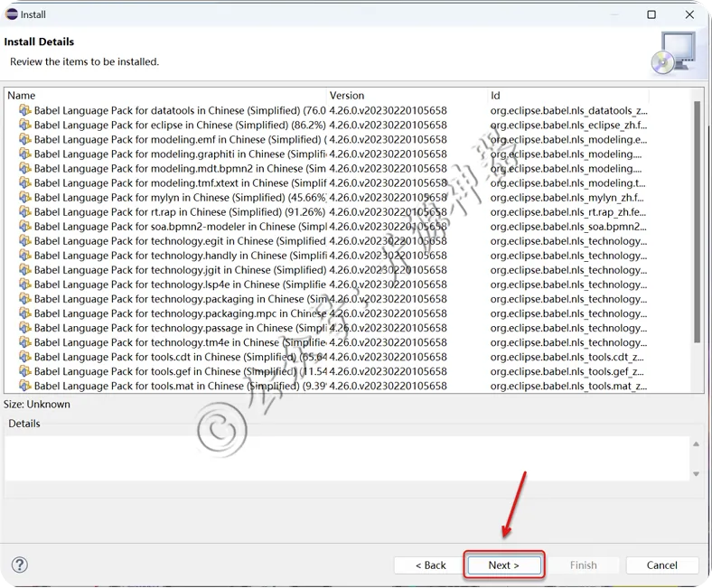Image resolution: width=712 pixels, height=588 pixels.
Task: Click the technology.passage language pack icon
Action: tap(25, 328)
